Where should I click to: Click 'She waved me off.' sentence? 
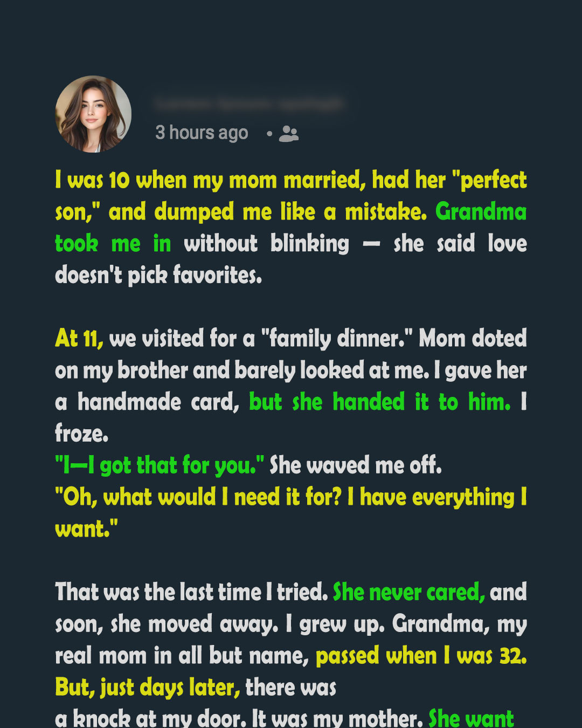coord(356,465)
